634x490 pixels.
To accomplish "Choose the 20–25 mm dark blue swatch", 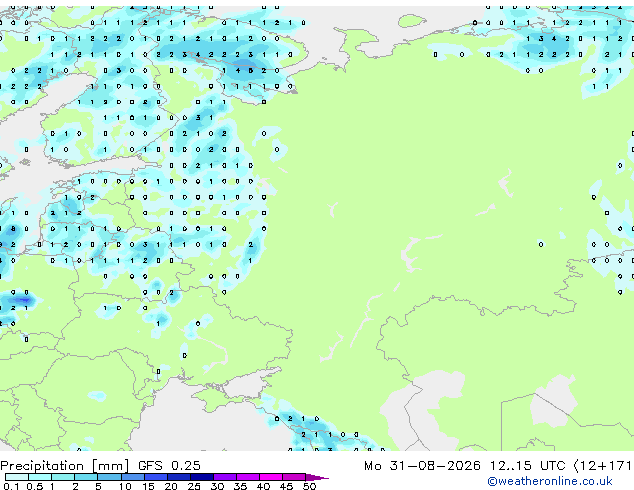I will [x=178, y=477].
